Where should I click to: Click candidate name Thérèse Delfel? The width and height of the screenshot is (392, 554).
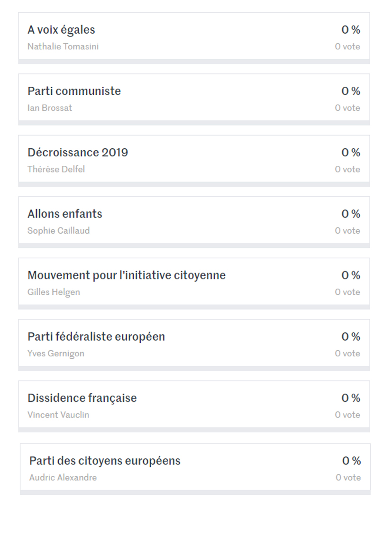tap(56, 169)
